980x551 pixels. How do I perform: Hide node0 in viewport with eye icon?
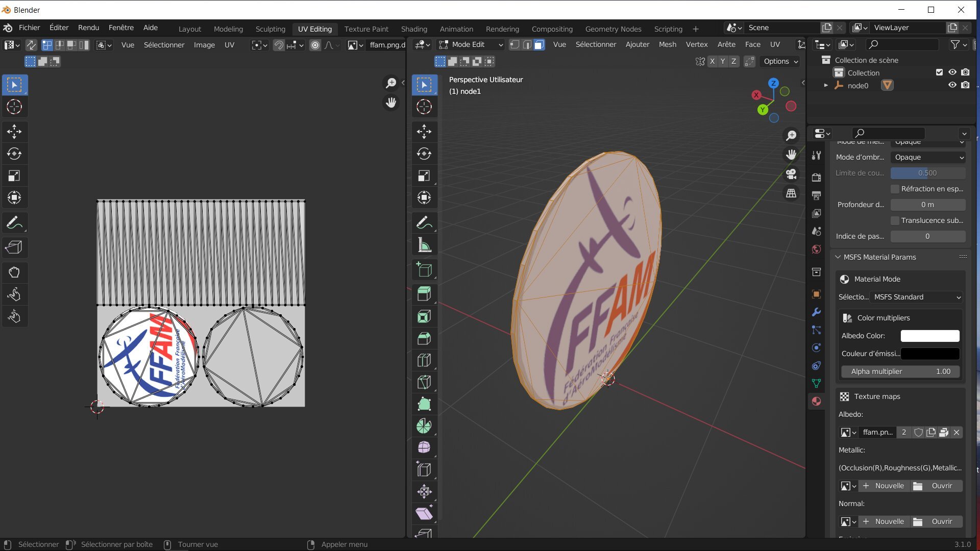952,85
